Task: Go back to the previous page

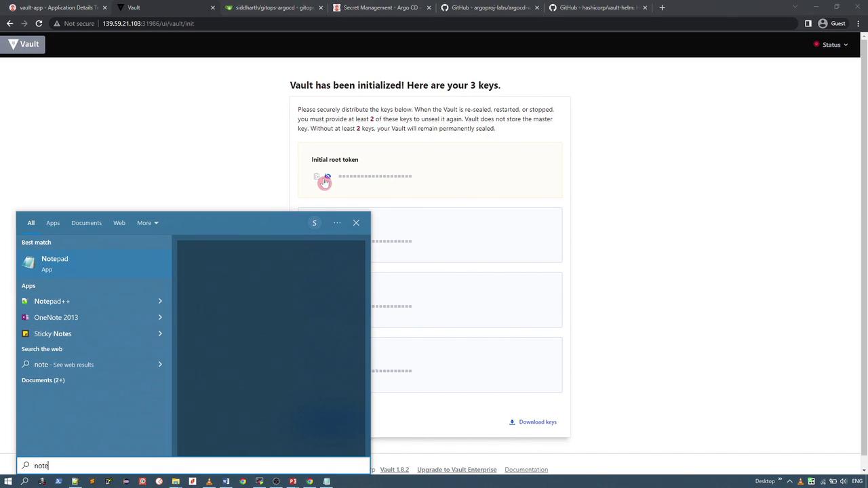Action: coord(9,24)
